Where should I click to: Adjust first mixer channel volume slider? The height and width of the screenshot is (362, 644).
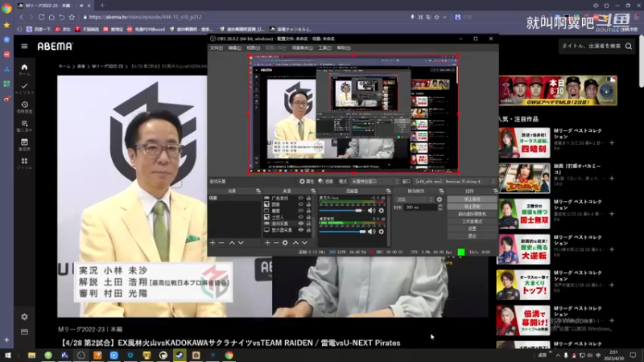coord(343,211)
